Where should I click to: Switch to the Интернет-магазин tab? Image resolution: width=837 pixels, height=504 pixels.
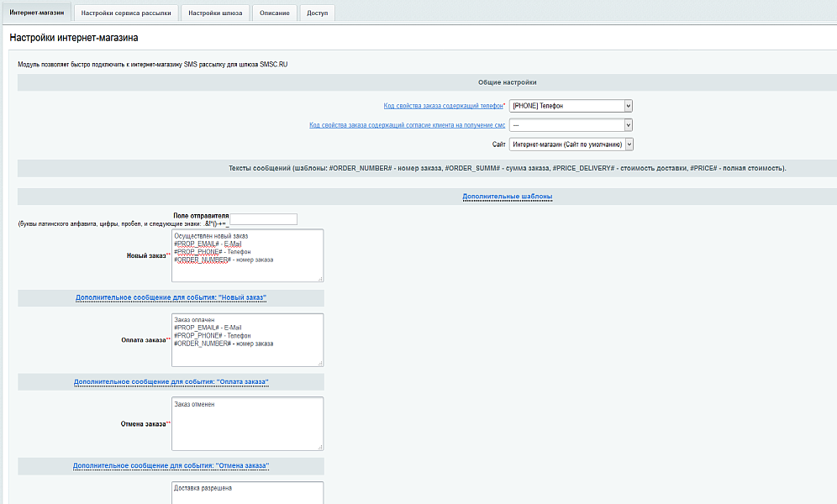[x=35, y=13]
